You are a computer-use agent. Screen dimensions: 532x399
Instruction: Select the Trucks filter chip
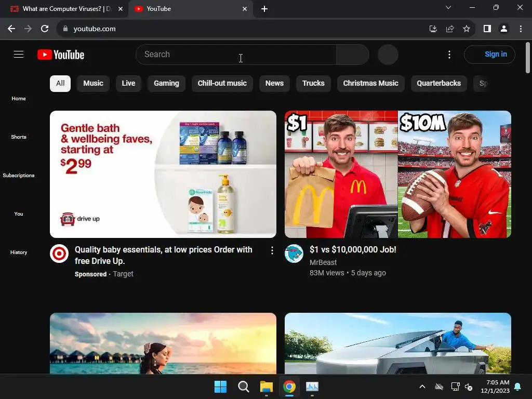(x=313, y=84)
